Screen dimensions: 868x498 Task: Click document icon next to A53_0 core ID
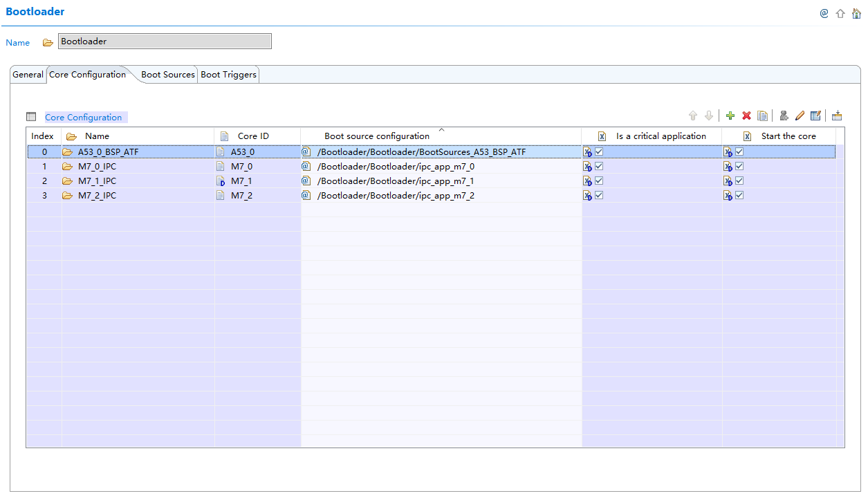pos(221,152)
